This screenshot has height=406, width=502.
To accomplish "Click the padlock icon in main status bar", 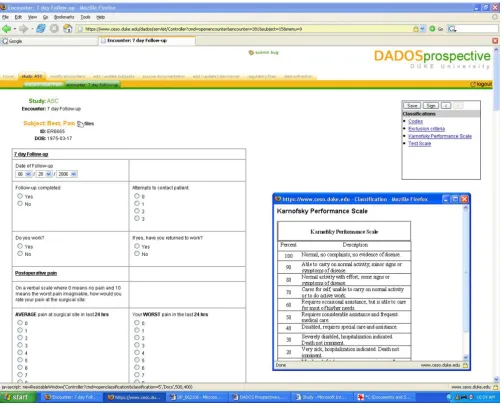I will 496,387.
